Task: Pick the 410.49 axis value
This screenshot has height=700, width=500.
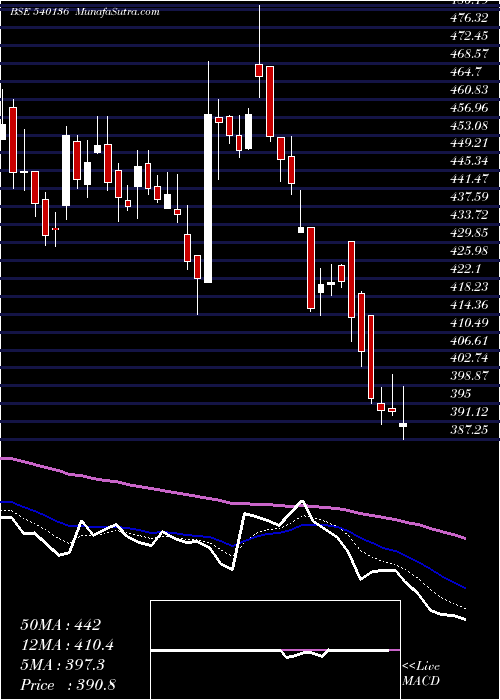Action: coord(468,322)
